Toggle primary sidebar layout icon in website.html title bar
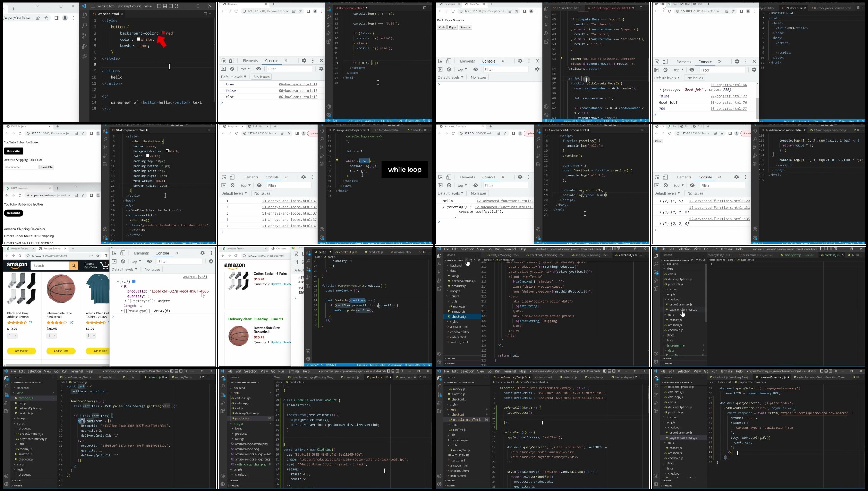The height and width of the screenshot is (491, 868). [x=159, y=6]
